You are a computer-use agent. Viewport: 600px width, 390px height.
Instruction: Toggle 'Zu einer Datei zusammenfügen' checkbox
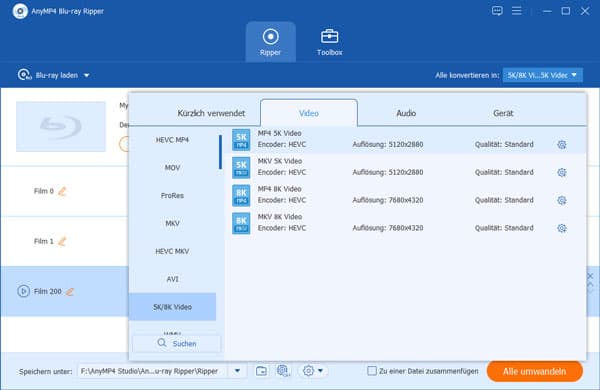tap(372, 371)
